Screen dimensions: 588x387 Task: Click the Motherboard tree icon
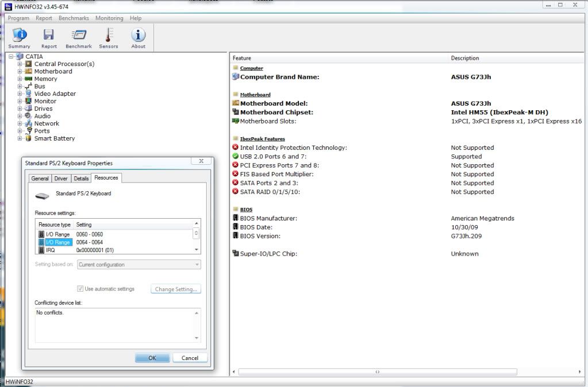tap(29, 72)
